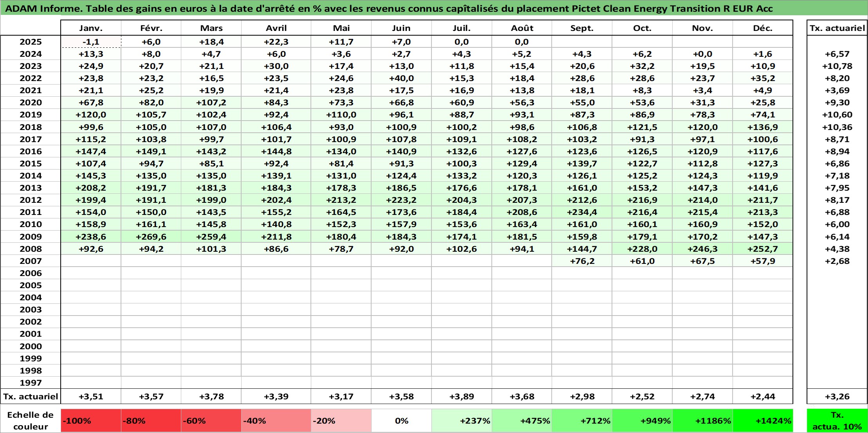Click the -20% light pink scale cell
This screenshot has width=868, height=433.
341,421
